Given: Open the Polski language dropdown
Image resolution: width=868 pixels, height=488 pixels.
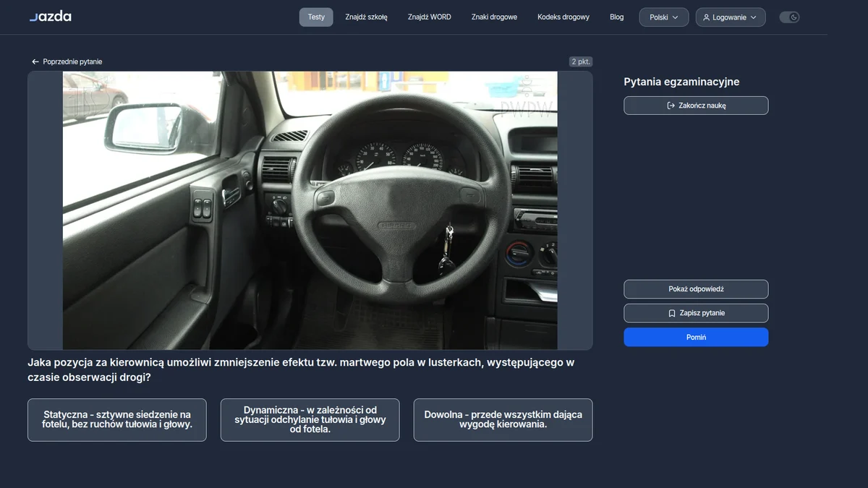Looking at the screenshot, I should (664, 17).
